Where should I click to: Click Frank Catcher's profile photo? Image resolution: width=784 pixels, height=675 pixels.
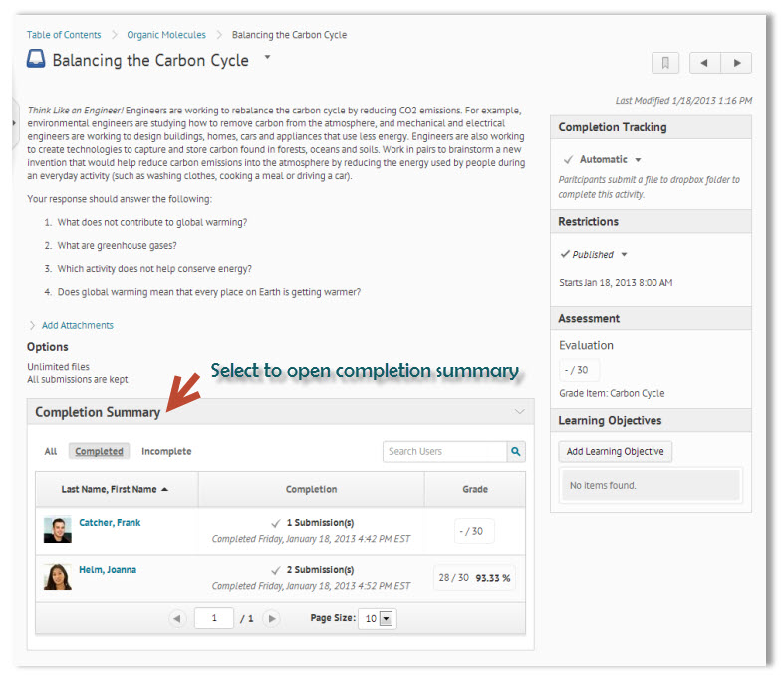[57, 529]
